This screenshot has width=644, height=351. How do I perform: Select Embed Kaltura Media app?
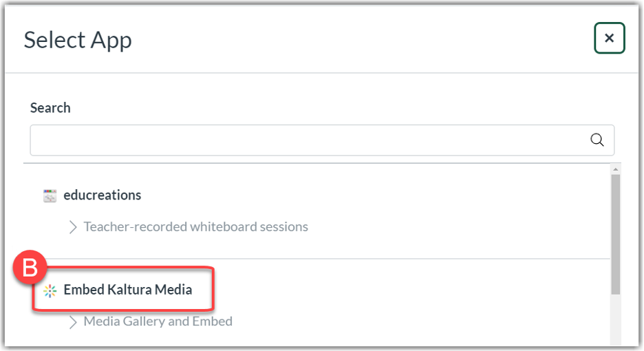[x=127, y=290]
